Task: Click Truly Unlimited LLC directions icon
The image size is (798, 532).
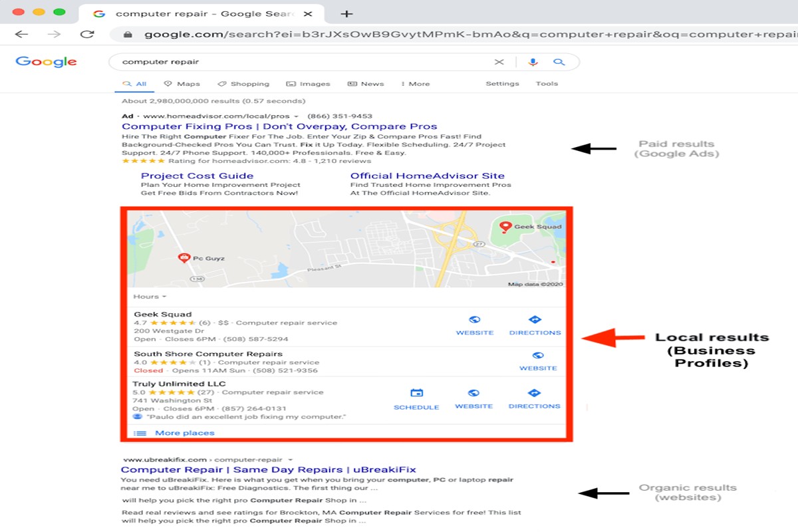Action: point(535,393)
